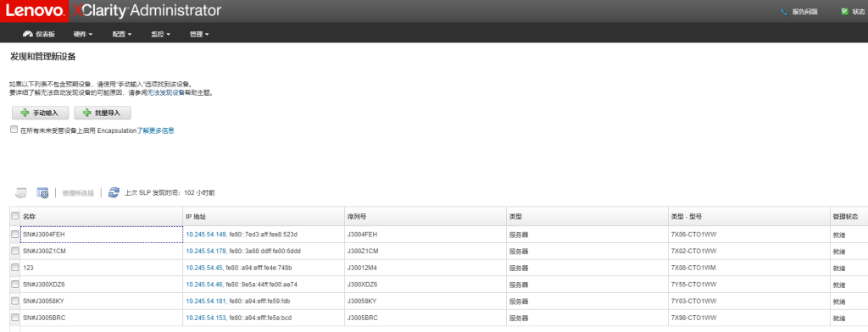Open the 仪表板 dashboard page
The width and height of the screenshot is (868, 332).
pyautogui.click(x=39, y=35)
